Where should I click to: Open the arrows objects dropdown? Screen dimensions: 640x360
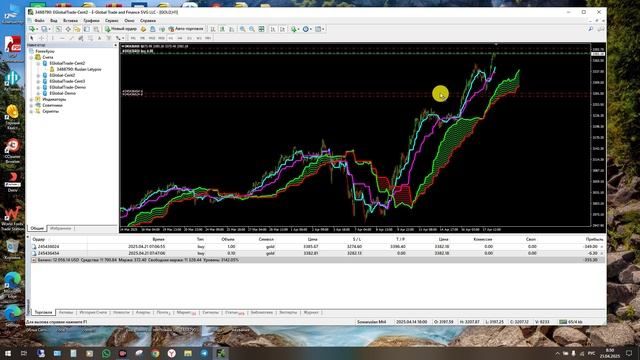[123, 38]
